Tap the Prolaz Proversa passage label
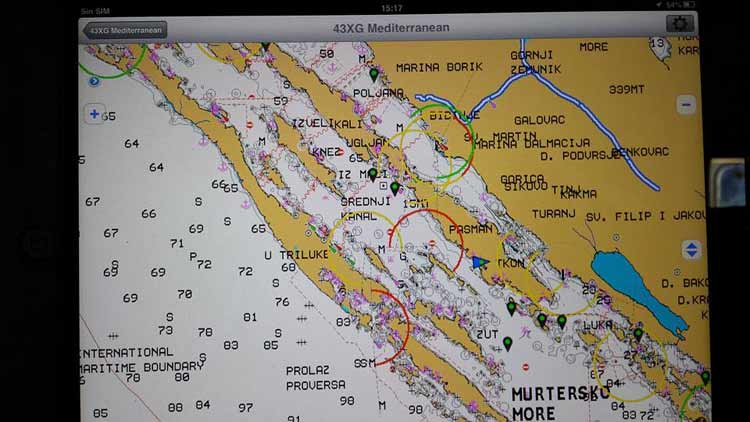750x422 pixels. [315, 377]
